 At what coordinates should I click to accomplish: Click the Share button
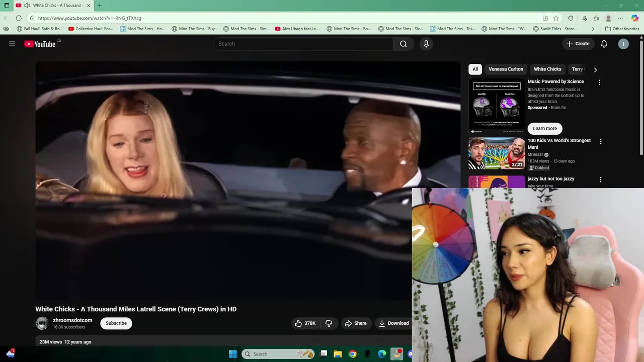[x=355, y=323]
